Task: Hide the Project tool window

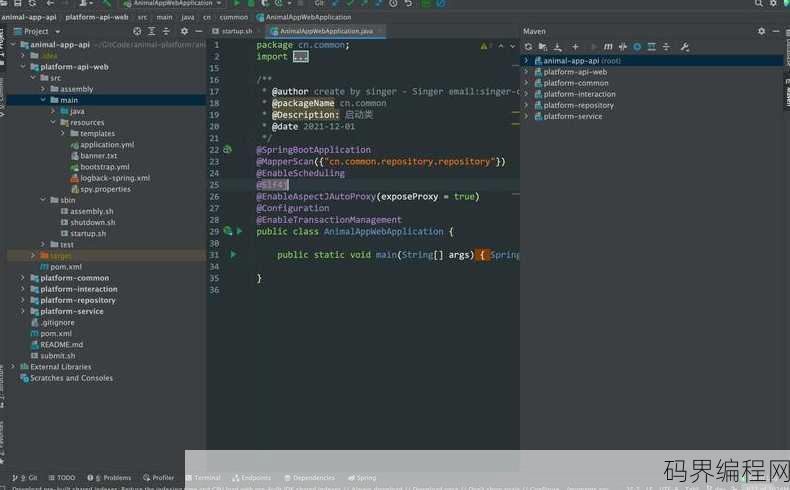Action: coord(199,31)
